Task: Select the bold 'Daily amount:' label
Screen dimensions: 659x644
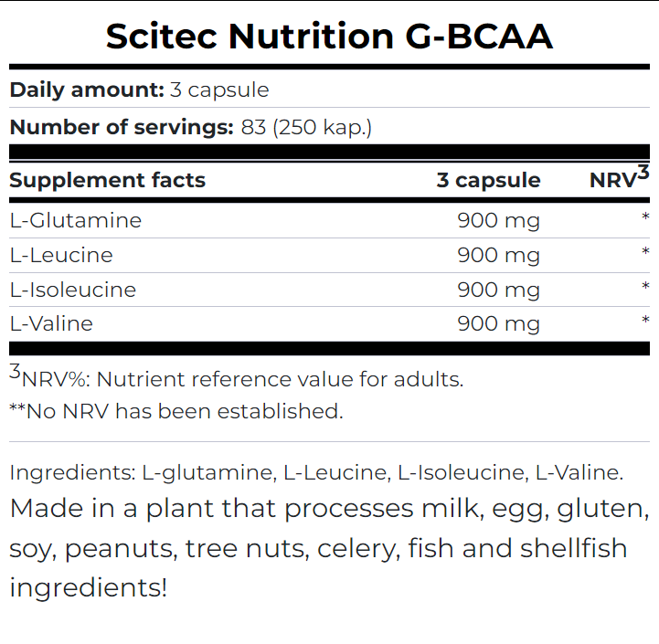Action: (x=83, y=90)
